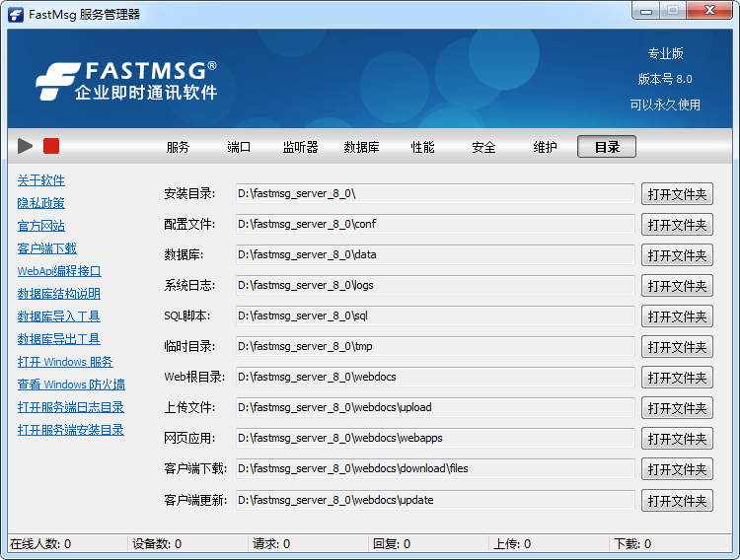This screenshot has width=740, height=560.
Task: Click 打开 Windows 服务 link
Action: pyautogui.click(x=65, y=362)
